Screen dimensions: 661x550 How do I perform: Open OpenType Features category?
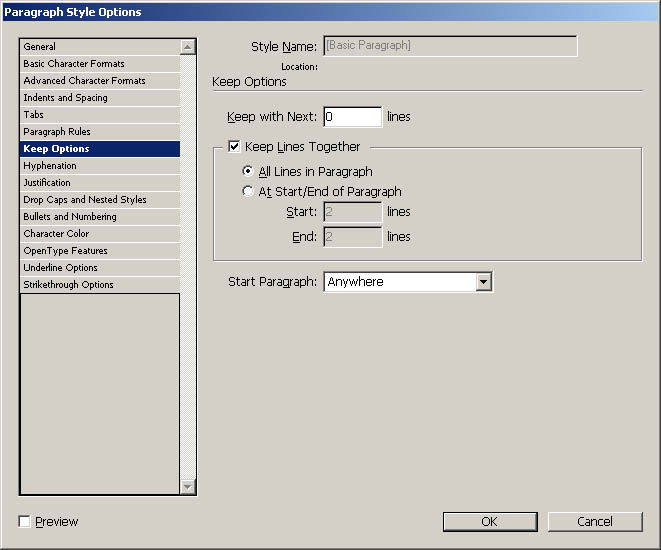[100, 251]
